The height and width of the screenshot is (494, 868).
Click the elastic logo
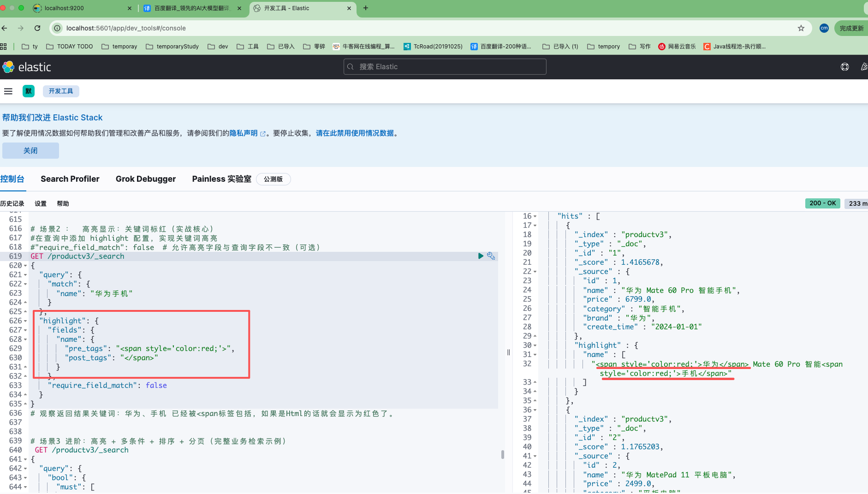coord(27,67)
